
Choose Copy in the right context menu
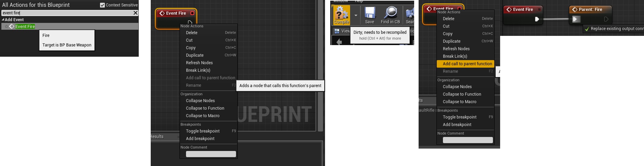[x=466, y=34]
